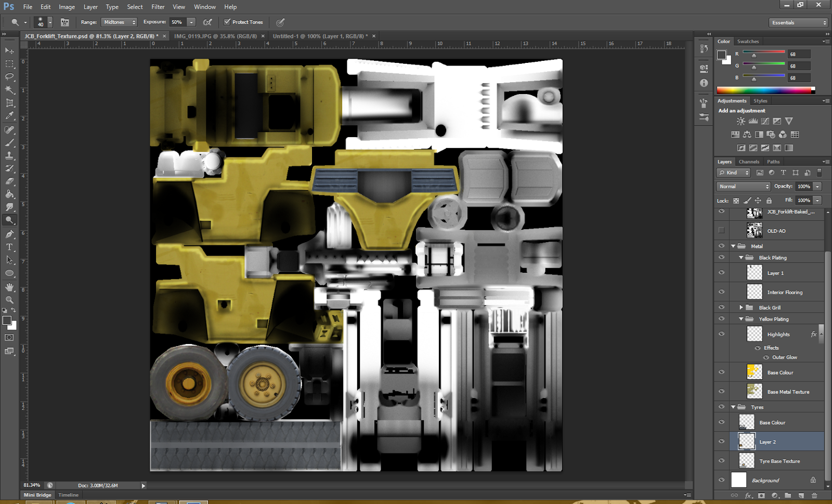Collapse the Yellow Plating group
This screenshot has width=832, height=504.
[x=740, y=319]
